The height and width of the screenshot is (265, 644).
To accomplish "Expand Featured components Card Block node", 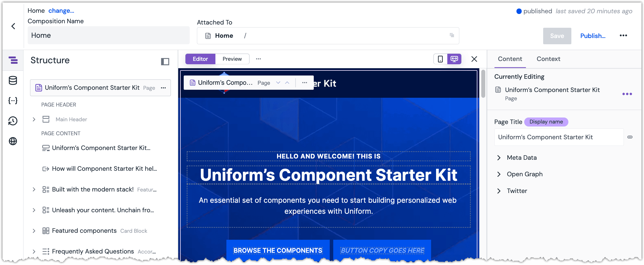I will pos(34,231).
